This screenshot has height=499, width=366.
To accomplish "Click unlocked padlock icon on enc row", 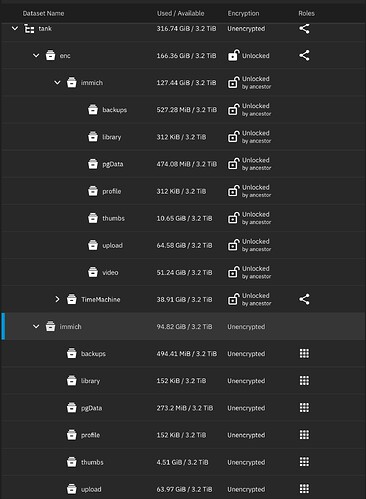I will tap(233, 55).
